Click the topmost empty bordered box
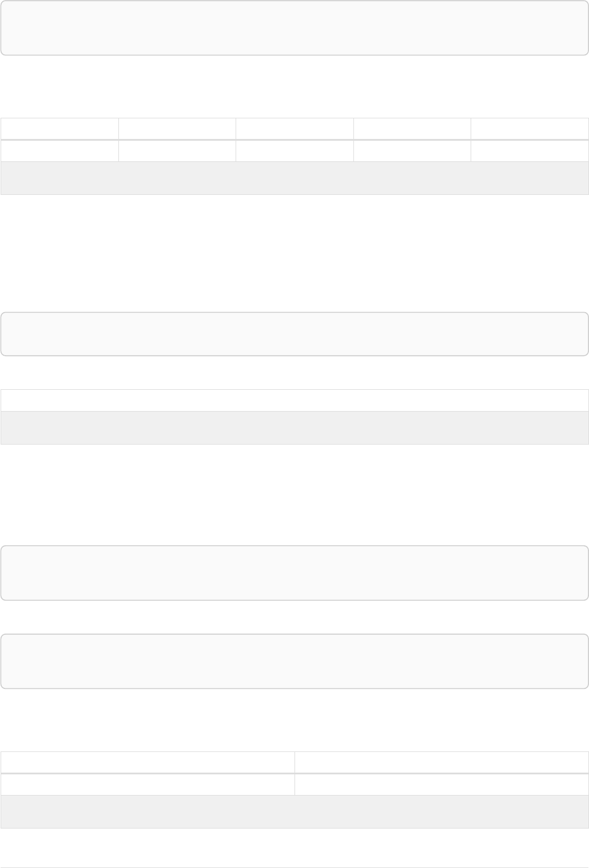Viewport: 589px width, 868px height. click(x=294, y=28)
